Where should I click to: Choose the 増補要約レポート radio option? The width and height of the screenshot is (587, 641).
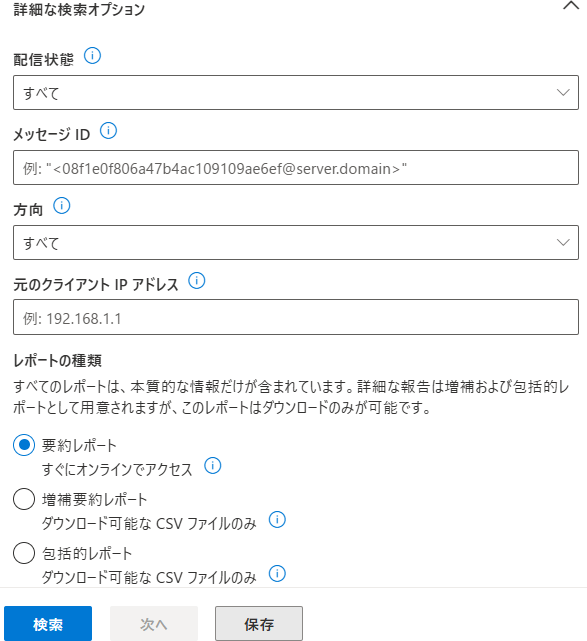(24, 499)
